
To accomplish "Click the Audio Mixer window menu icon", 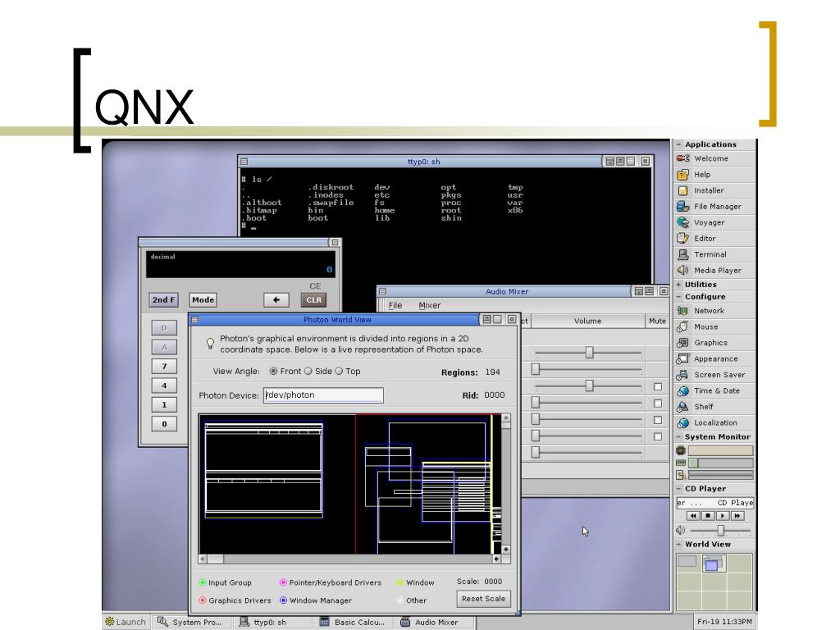I will point(382,291).
